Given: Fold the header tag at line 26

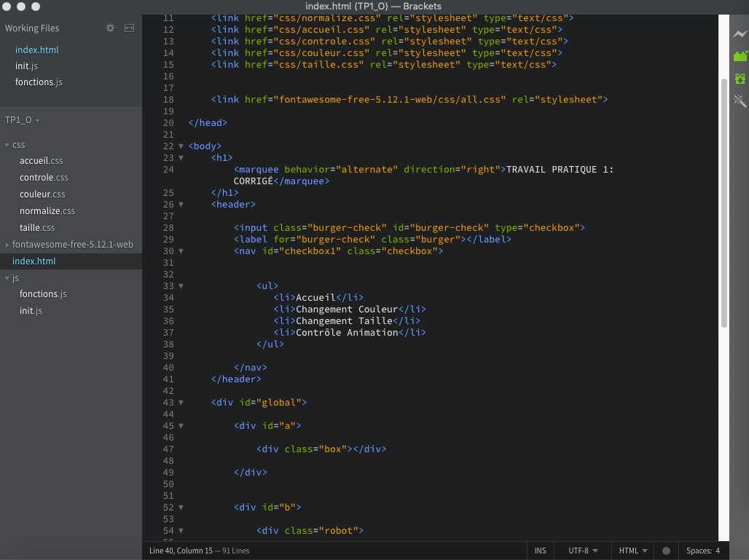Looking at the screenshot, I should pos(181,205).
